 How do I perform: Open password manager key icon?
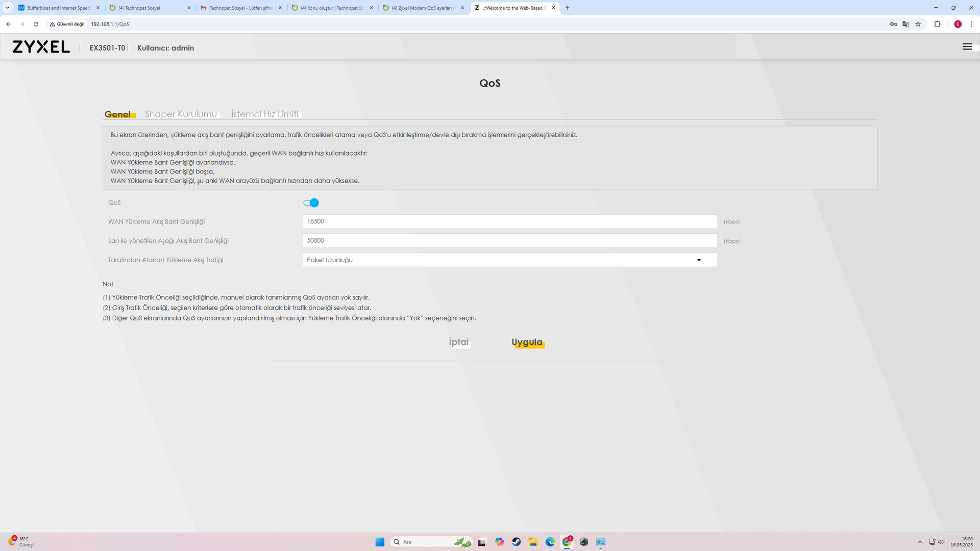[x=893, y=24]
